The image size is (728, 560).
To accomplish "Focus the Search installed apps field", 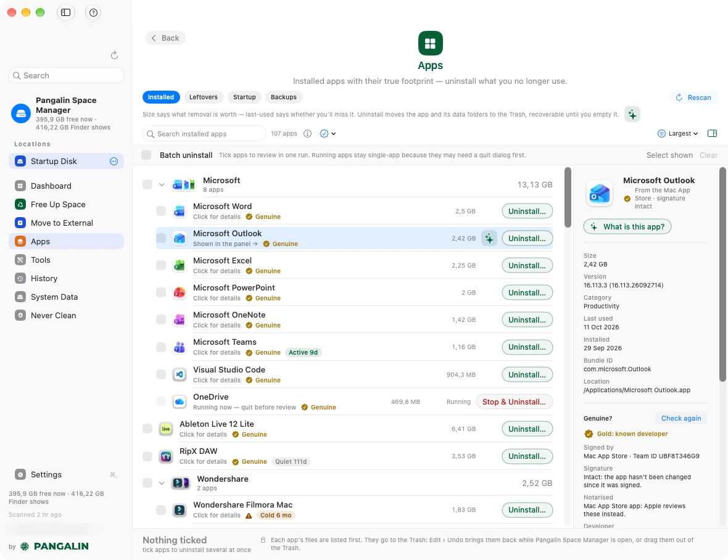I will (204, 134).
